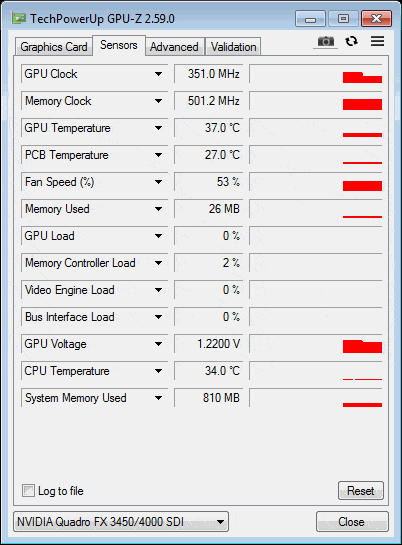This screenshot has height=545, width=402.
Task: Take a screenshot with the camera icon
Action: coord(326,41)
